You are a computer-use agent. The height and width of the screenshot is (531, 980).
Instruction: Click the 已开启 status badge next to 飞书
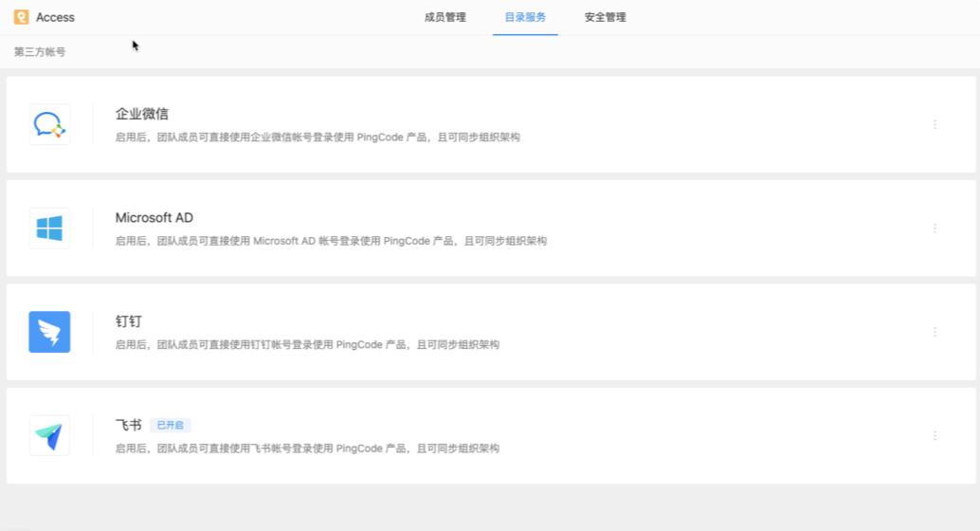(170, 426)
